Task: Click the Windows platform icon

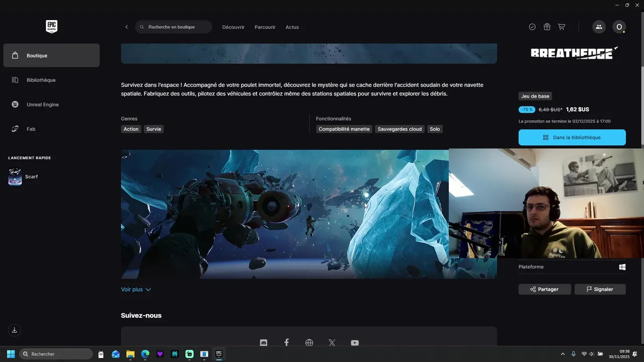Action: coord(622,267)
